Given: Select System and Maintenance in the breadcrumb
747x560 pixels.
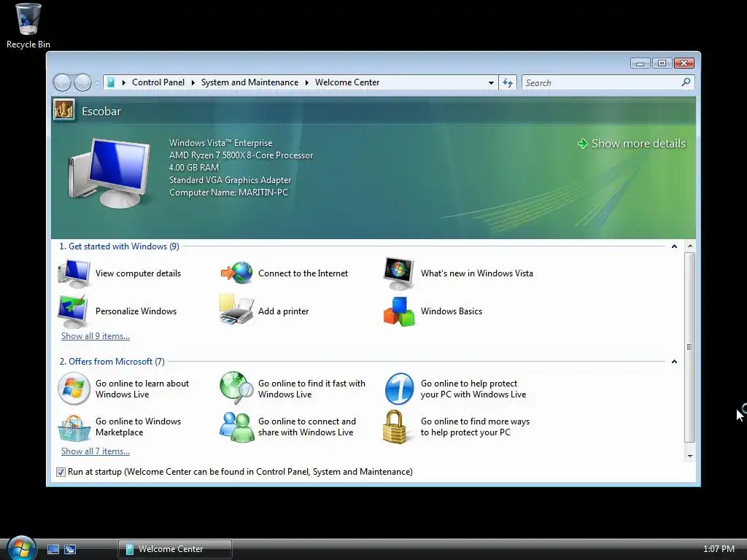Looking at the screenshot, I should 249,82.
